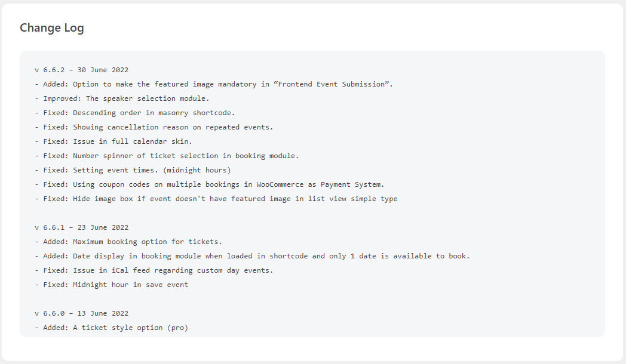Click the empty line between 6.6.2 and 6.6.1
The image size is (626, 364).
click(312, 213)
